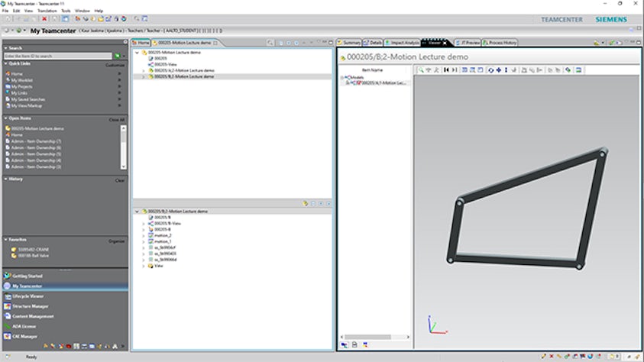Switch to the Summary tab
This screenshot has width=644, height=362.
tap(348, 43)
